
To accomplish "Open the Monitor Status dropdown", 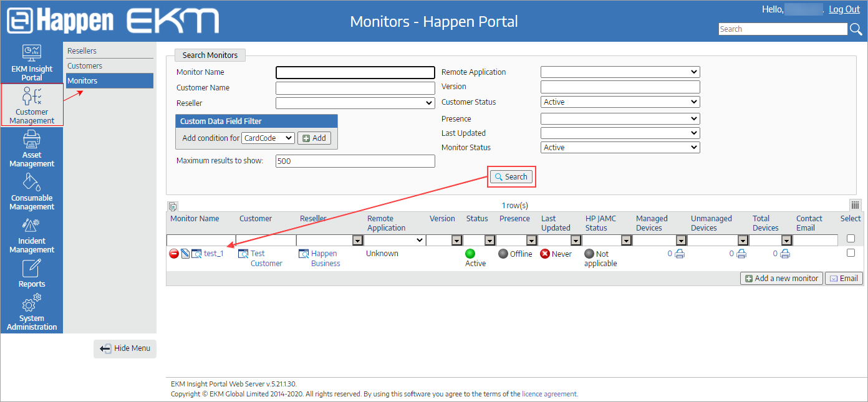I will (x=620, y=148).
